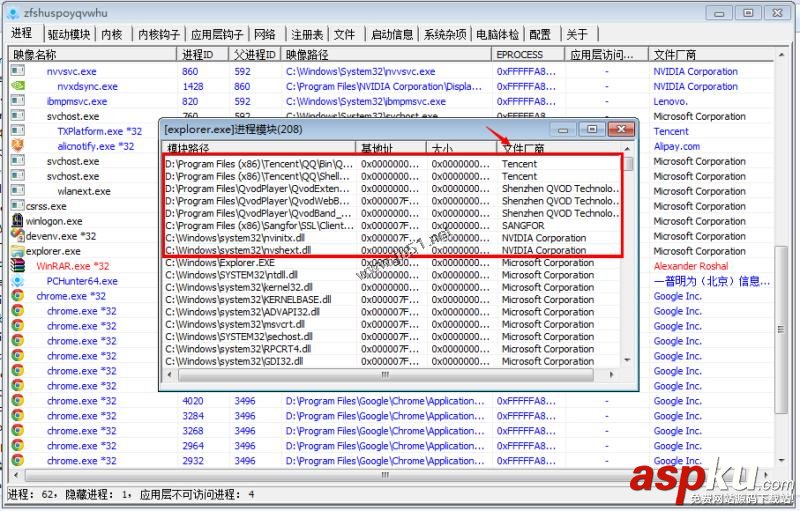Sort main list by 文件厂商 column header

pos(711,55)
